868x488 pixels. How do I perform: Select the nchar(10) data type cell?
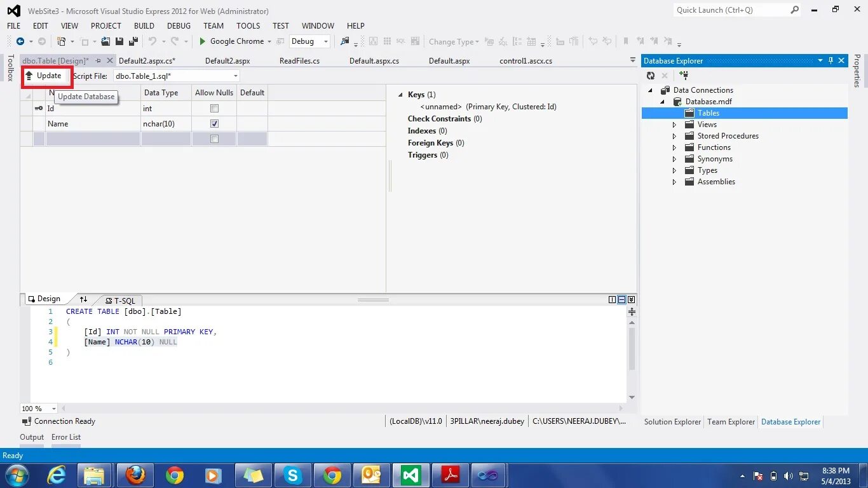166,124
